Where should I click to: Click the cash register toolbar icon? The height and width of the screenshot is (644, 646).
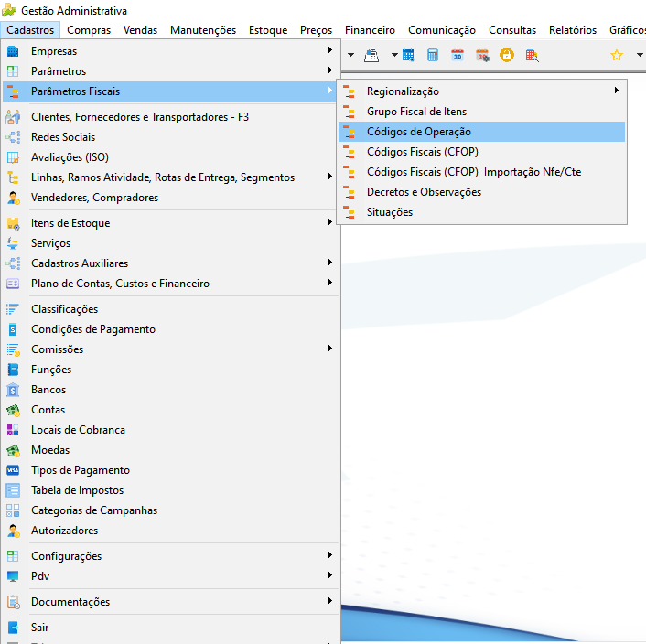[371, 55]
